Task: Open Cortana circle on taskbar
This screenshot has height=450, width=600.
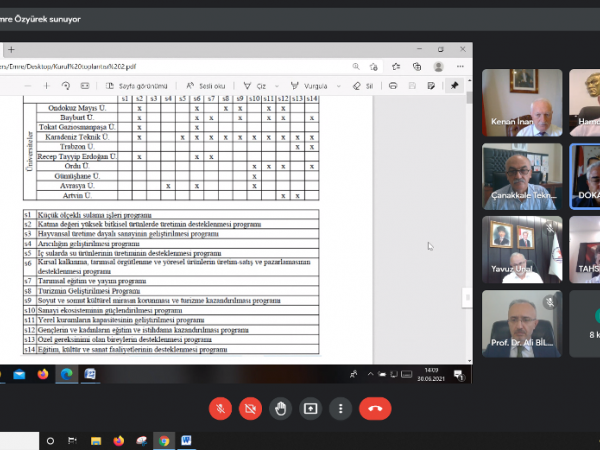Action: tap(50, 441)
